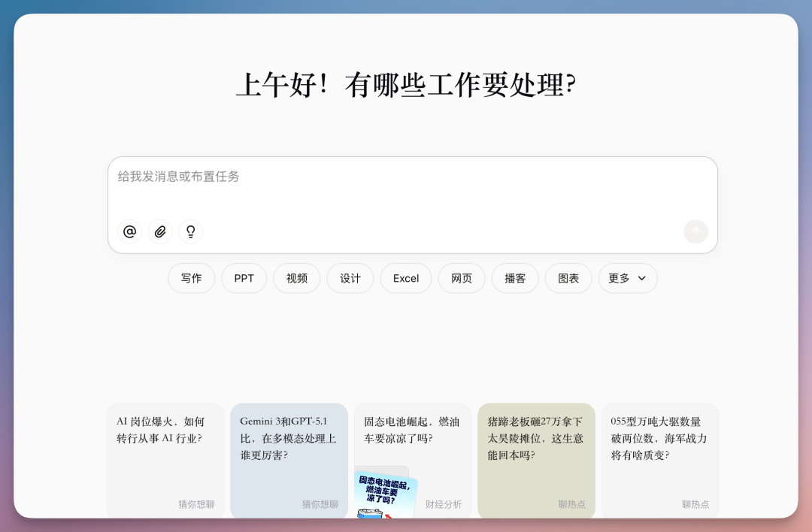
Task: Select the 写作 quick action
Action: coord(191,278)
